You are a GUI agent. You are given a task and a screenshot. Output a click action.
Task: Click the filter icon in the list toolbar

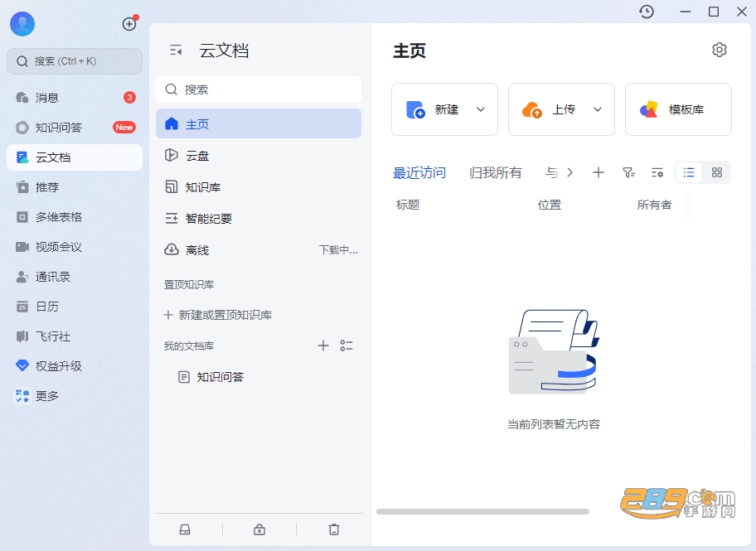(x=628, y=172)
